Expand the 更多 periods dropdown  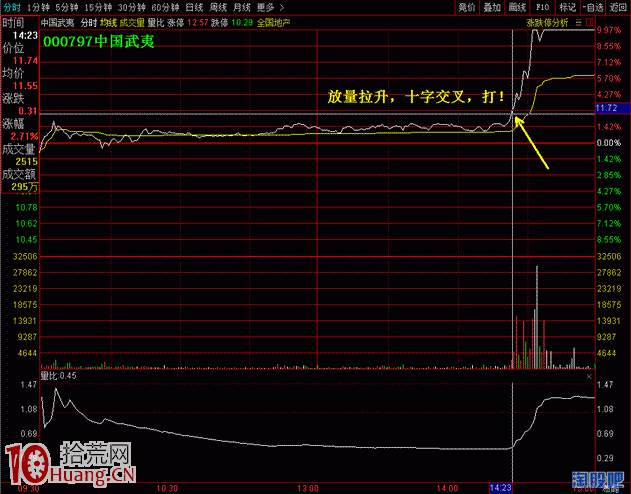coord(270,7)
